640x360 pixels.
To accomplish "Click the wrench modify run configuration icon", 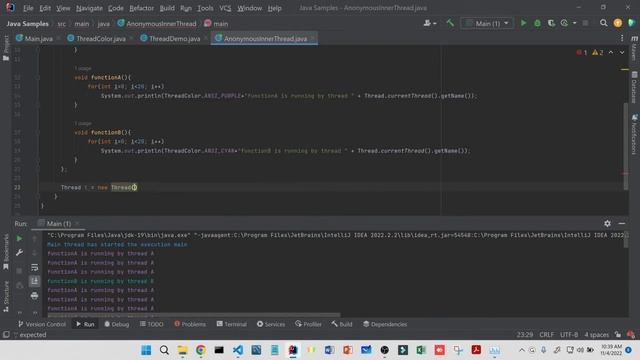I will pos(19,253).
